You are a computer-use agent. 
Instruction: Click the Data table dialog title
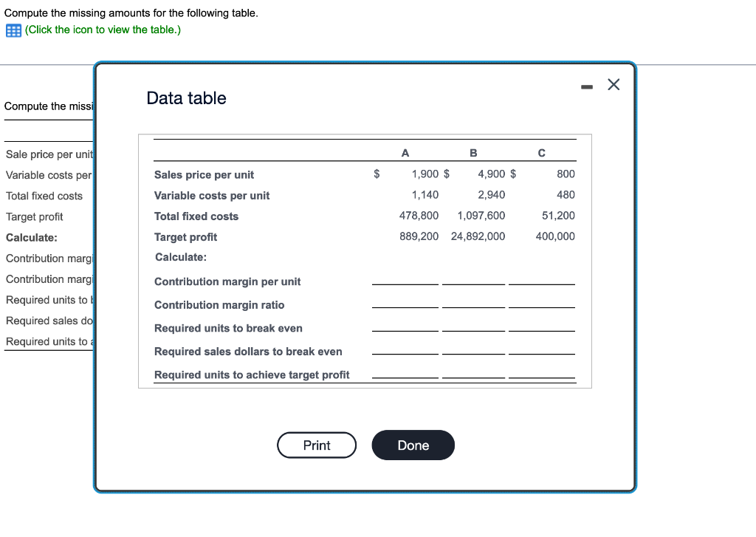(x=185, y=98)
